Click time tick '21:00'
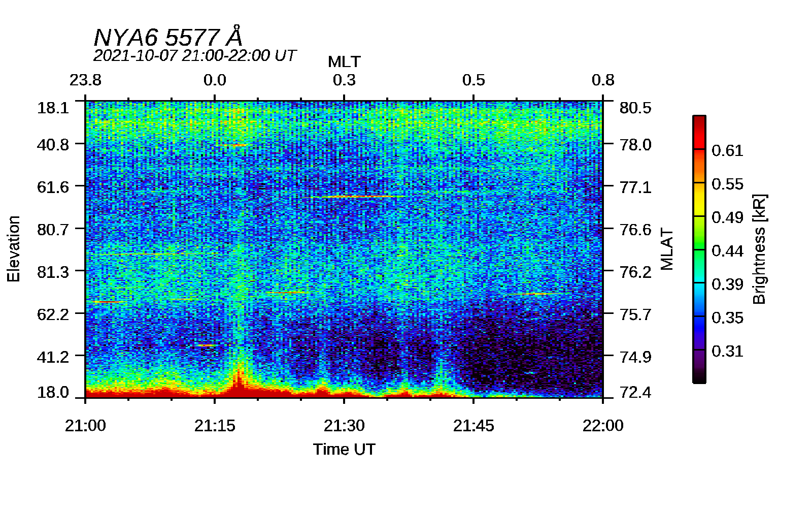This screenshot has height=508, width=812. (x=85, y=426)
